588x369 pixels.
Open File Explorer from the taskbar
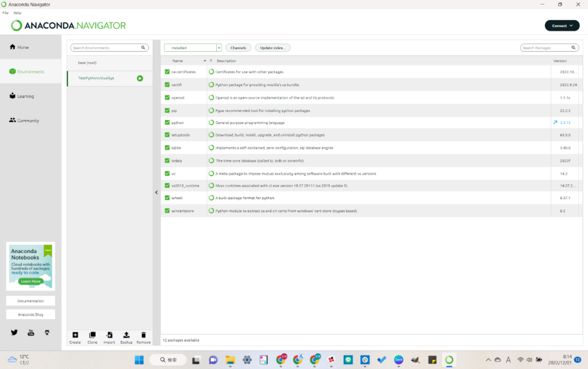pos(230,360)
